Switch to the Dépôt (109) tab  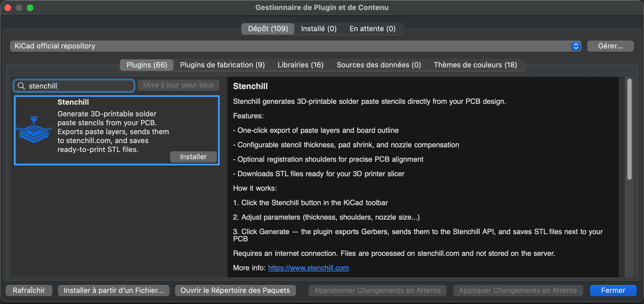pos(268,29)
